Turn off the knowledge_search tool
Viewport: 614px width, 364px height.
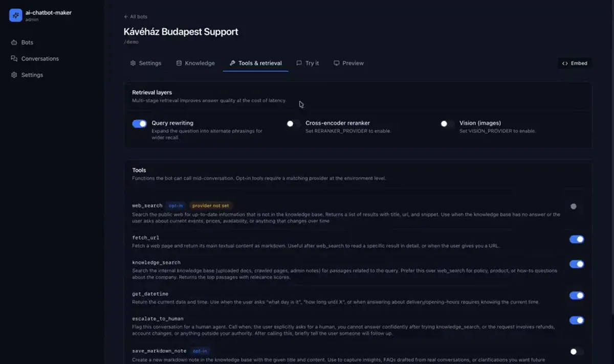click(x=577, y=264)
